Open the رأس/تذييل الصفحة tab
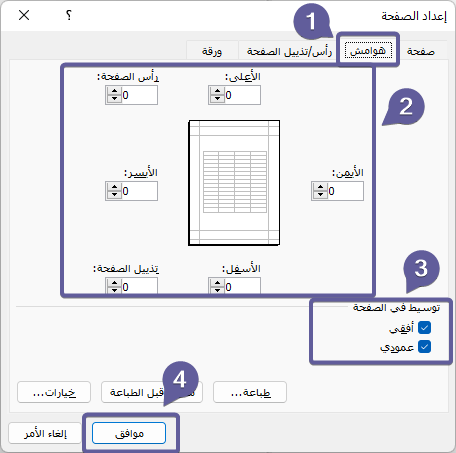 tap(289, 51)
